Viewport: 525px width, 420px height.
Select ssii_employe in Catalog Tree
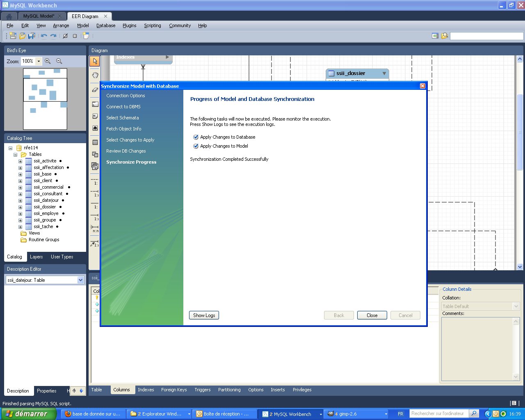pyautogui.click(x=46, y=214)
